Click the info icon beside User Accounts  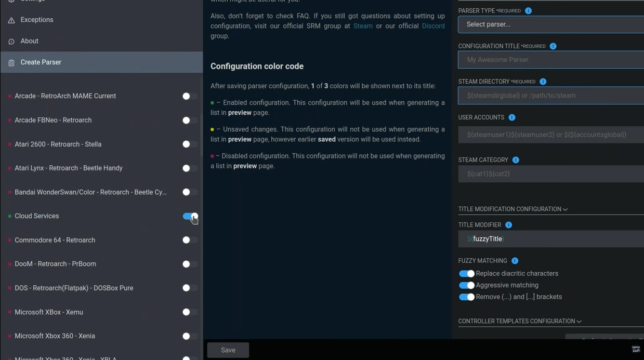point(511,117)
